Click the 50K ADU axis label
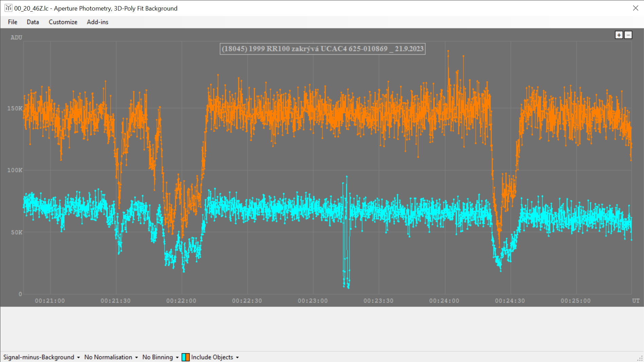This screenshot has height=362, width=644. point(17,232)
